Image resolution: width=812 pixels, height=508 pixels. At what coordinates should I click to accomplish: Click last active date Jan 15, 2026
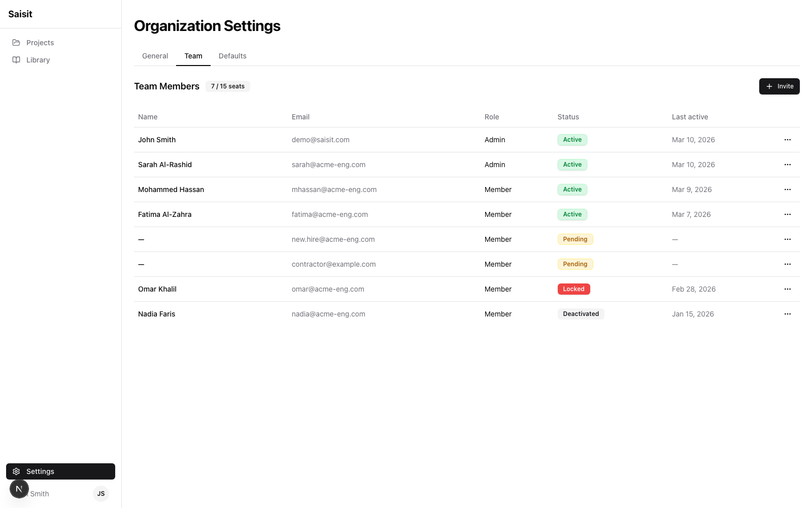point(693,314)
